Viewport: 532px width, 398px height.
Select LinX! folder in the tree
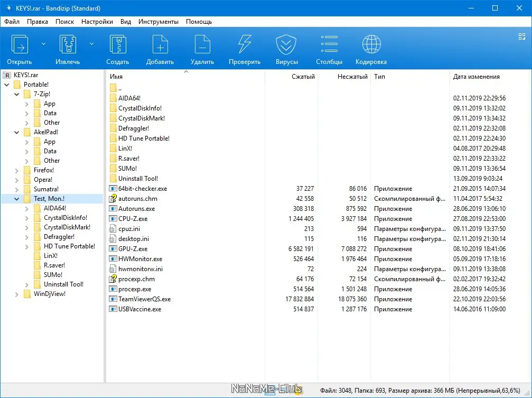[51, 256]
